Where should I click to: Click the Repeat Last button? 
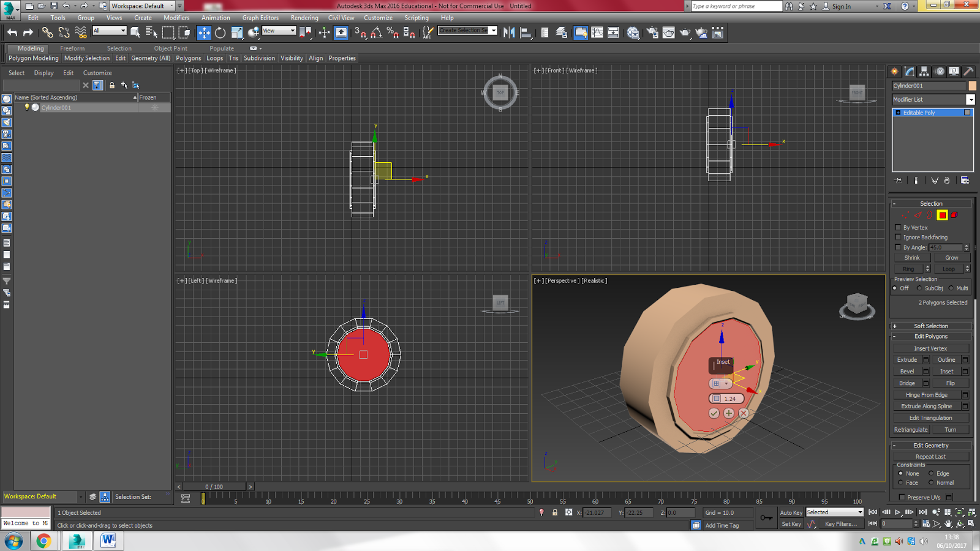(x=930, y=457)
